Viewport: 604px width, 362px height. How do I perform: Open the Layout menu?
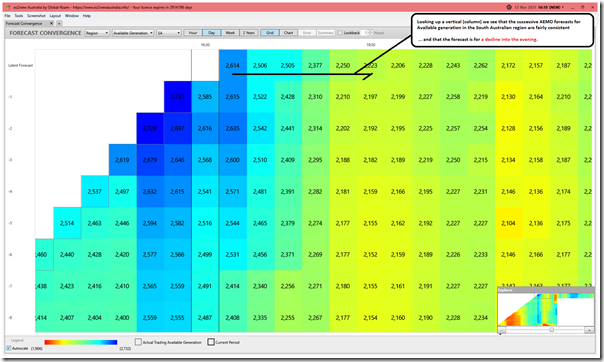[55, 16]
